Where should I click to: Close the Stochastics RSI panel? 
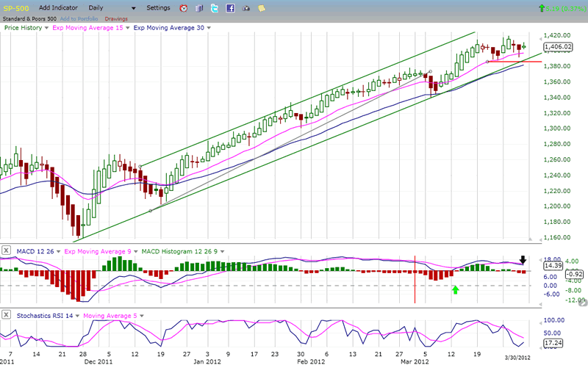[x=7, y=315]
